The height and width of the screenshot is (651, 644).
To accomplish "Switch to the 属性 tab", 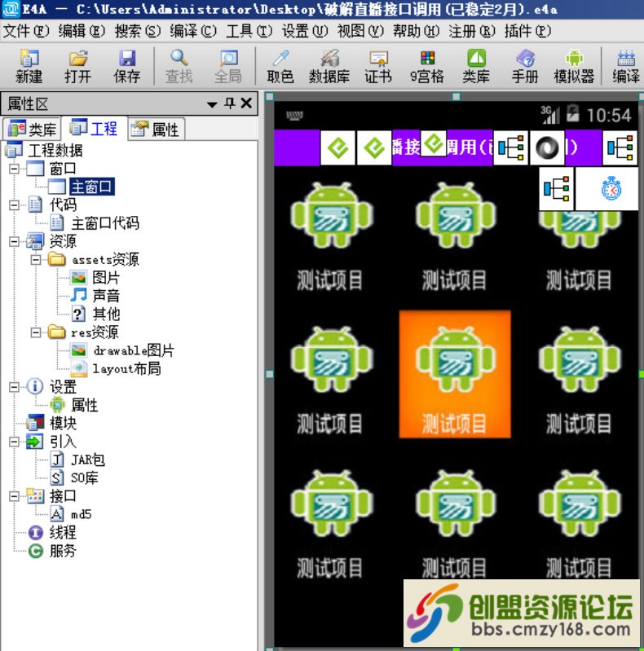I will 157,129.
